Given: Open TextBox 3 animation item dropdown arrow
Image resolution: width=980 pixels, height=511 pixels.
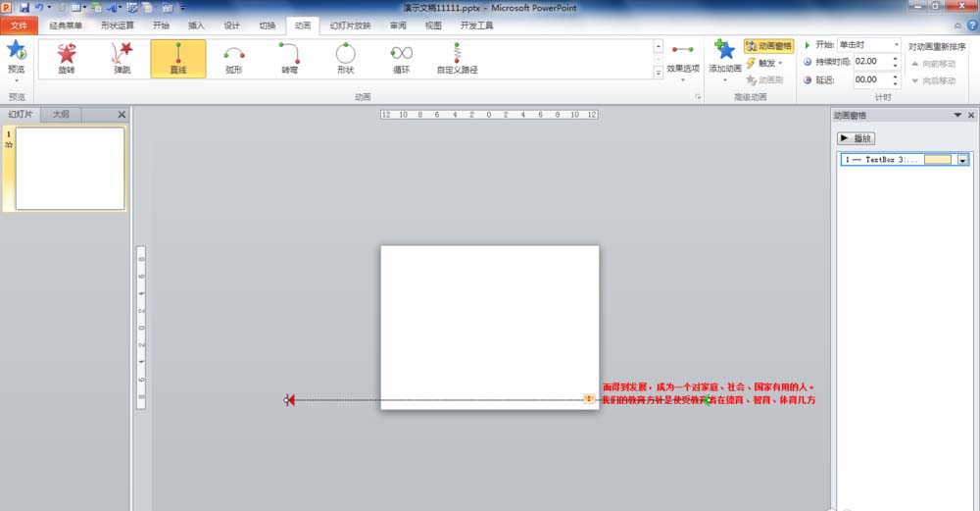Looking at the screenshot, I should (962, 160).
